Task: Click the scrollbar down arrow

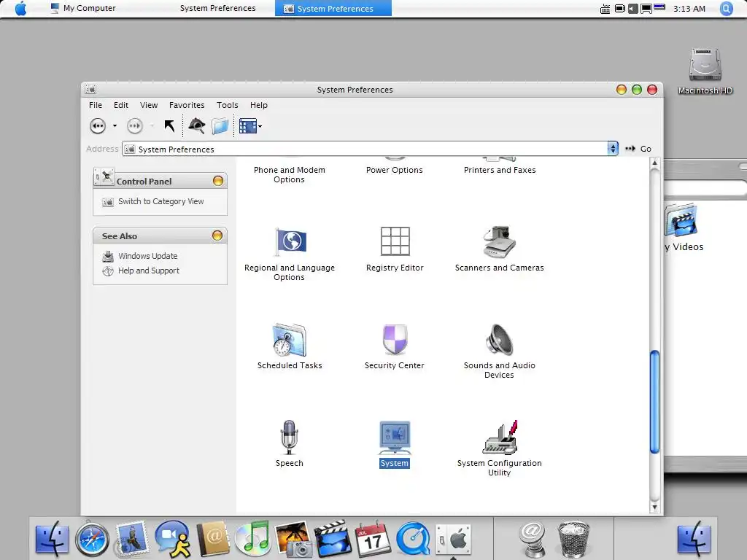Action: click(654, 507)
